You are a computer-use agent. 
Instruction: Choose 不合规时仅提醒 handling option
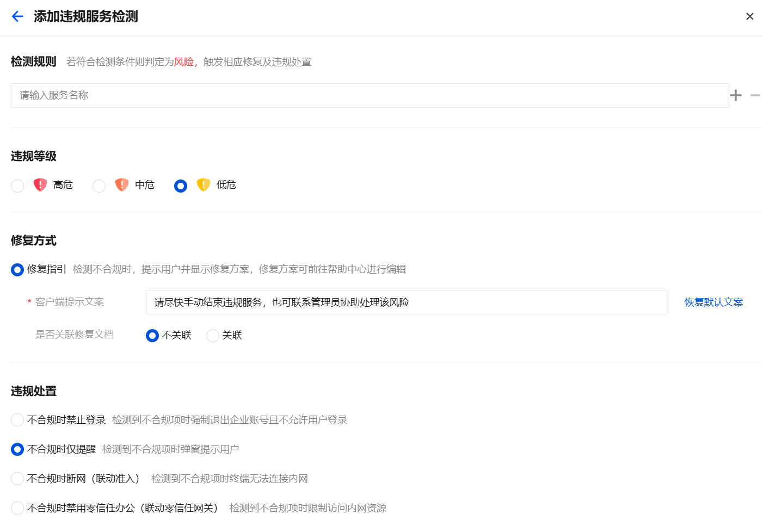pyautogui.click(x=17, y=449)
